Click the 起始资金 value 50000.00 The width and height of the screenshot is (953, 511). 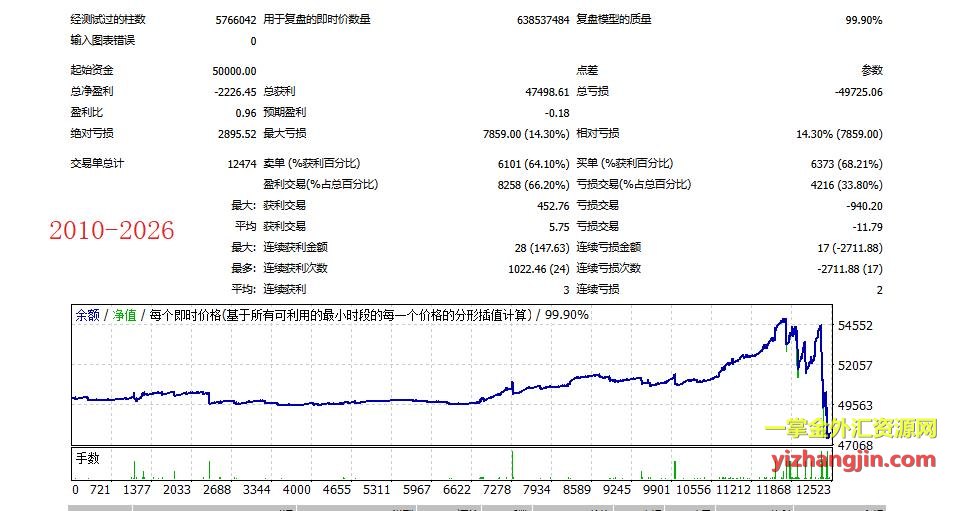coord(235,71)
